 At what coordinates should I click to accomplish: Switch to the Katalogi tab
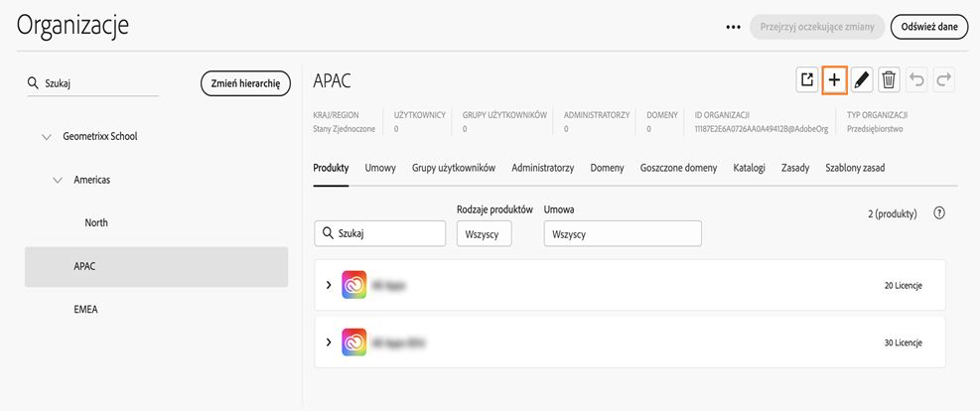[x=750, y=168]
